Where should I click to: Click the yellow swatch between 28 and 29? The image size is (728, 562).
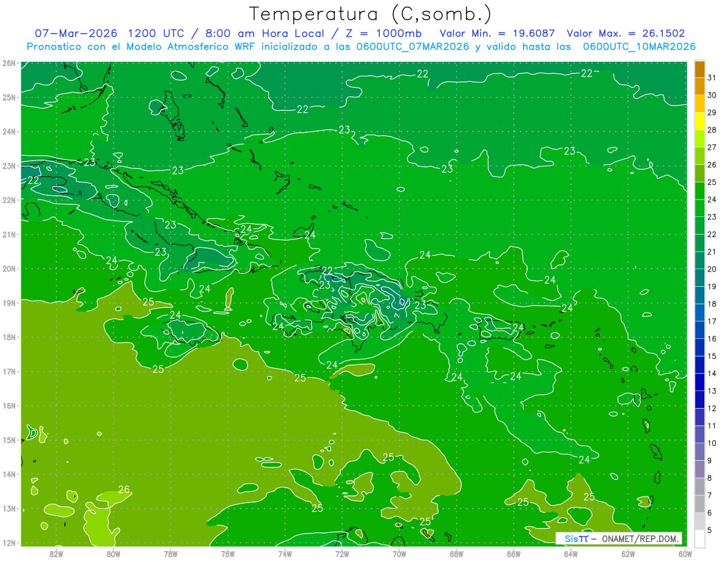click(x=699, y=121)
